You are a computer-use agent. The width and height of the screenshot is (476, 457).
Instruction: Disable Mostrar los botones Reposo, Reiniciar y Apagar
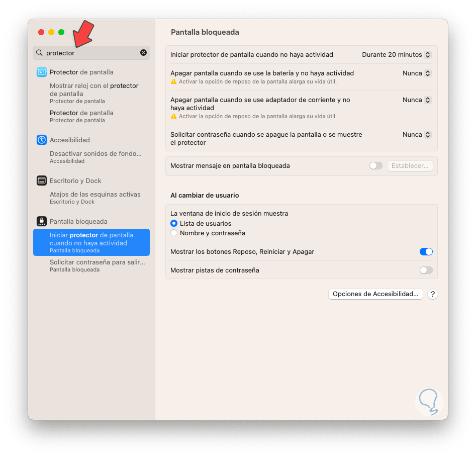point(426,252)
